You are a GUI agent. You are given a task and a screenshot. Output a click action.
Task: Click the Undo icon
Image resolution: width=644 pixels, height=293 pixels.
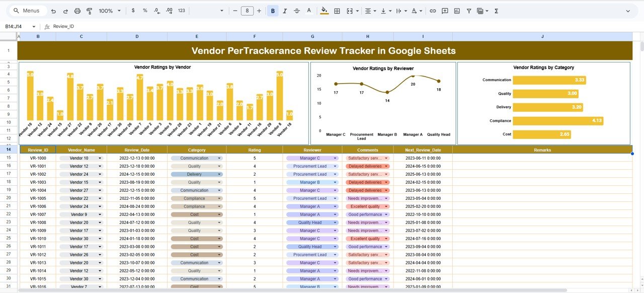click(x=53, y=10)
